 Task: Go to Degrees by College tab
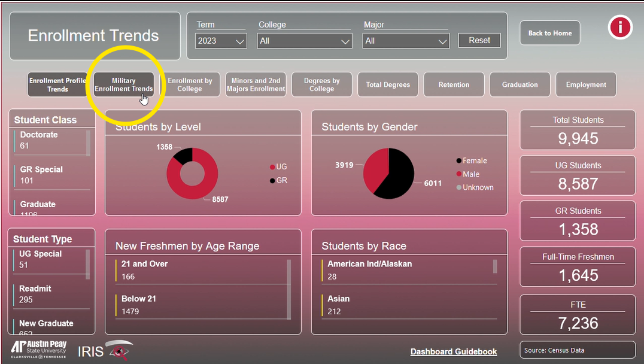pos(321,84)
